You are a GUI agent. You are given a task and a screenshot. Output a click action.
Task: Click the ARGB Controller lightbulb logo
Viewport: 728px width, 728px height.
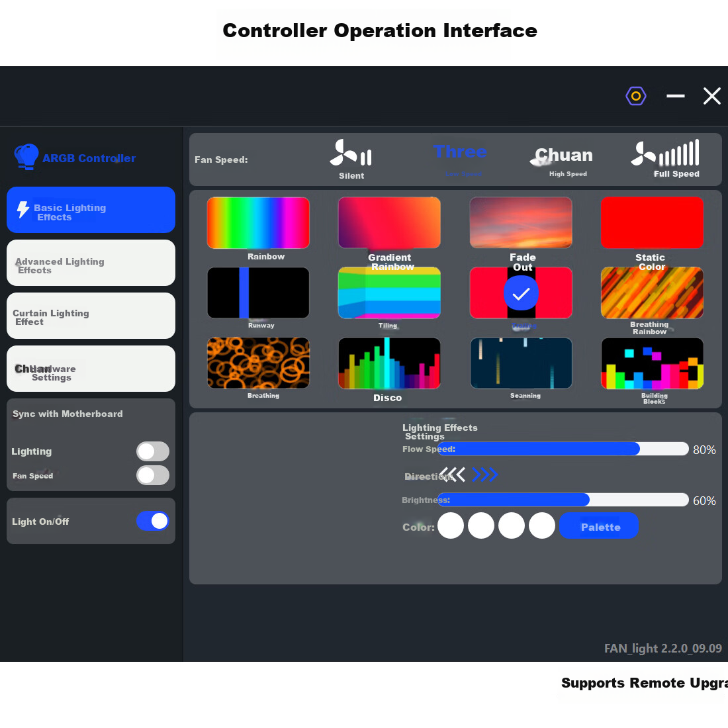[26, 157]
